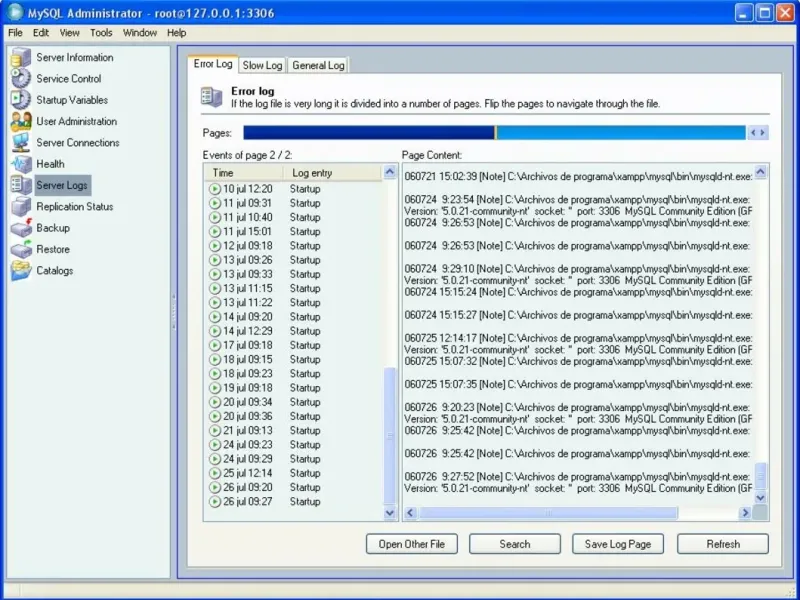Click the Catalogs folder icon

click(21, 271)
